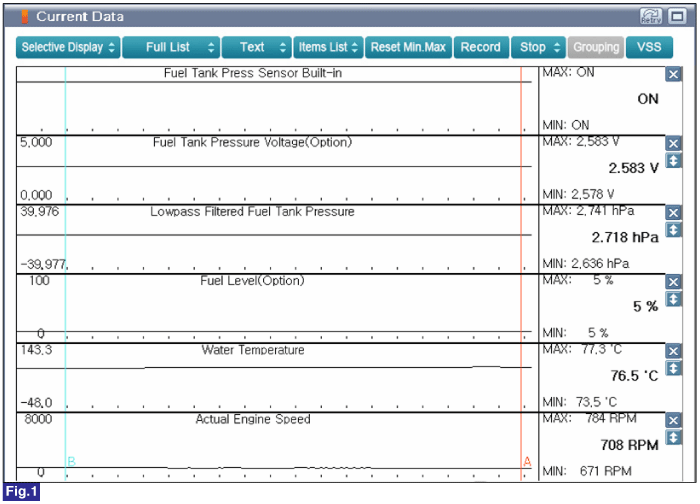Click the Retry icon in title bar
Screen dimensions: 700x504
[651, 17]
